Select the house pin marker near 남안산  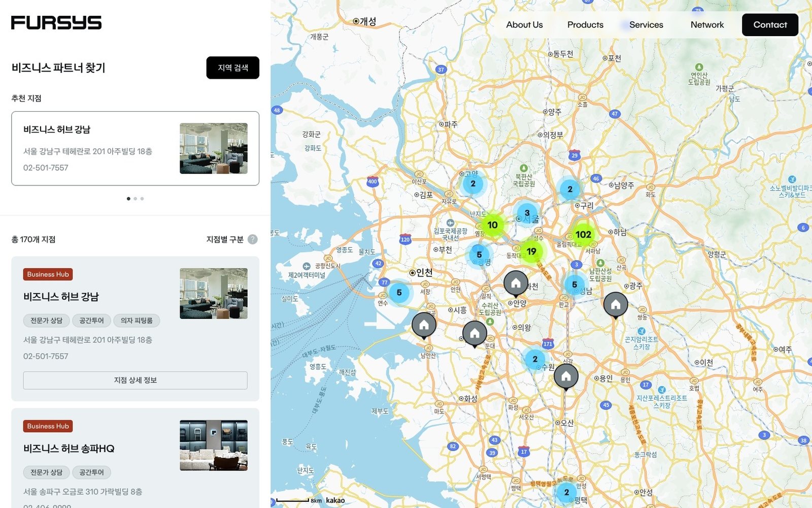point(424,326)
